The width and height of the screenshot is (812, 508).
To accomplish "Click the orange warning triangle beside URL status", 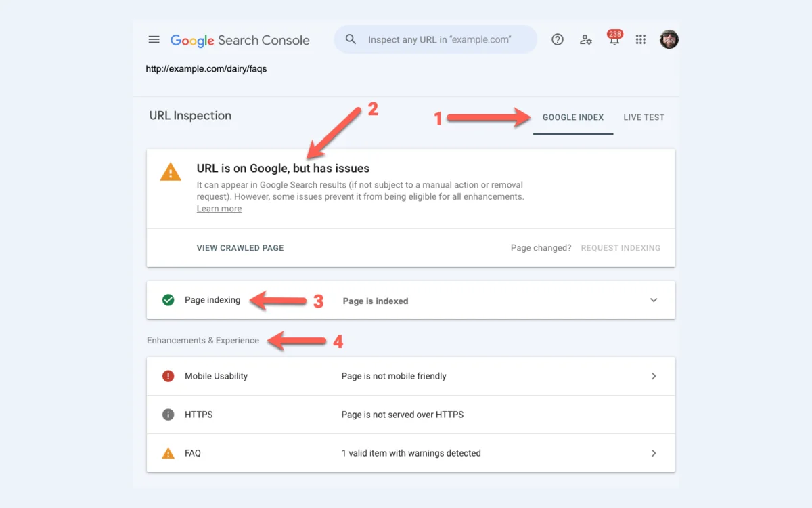I will click(x=171, y=172).
